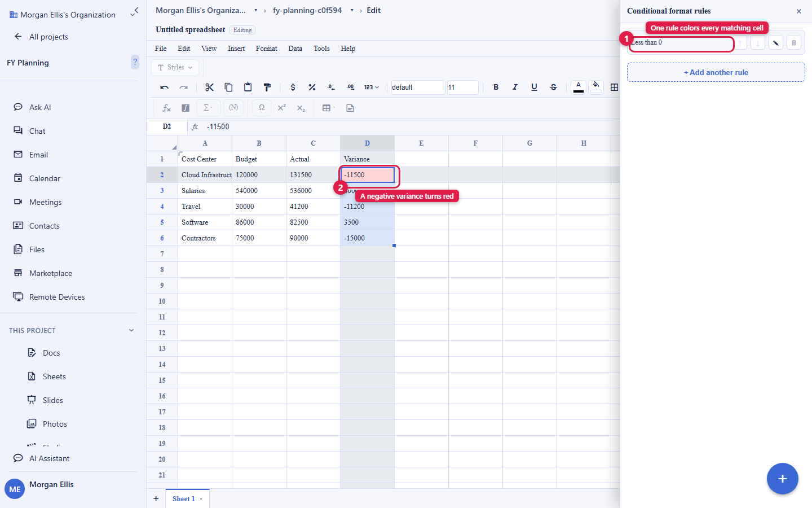
Task: Toggle italic formatting
Action: (515, 87)
